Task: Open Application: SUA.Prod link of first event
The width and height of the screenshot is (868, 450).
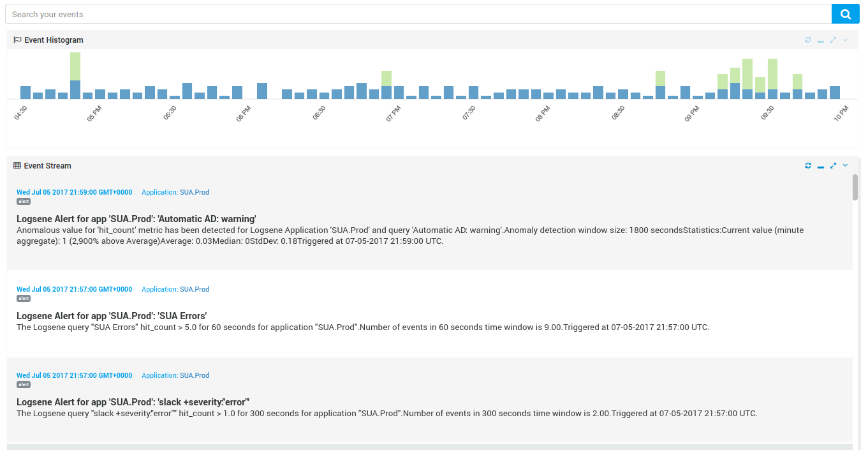Action: (x=175, y=192)
